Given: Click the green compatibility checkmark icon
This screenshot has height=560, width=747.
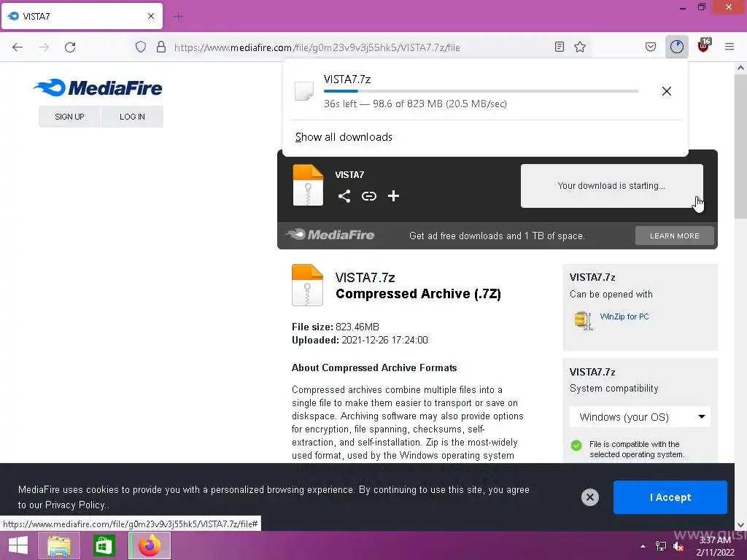Looking at the screenshot, I should tap(576, 446).
